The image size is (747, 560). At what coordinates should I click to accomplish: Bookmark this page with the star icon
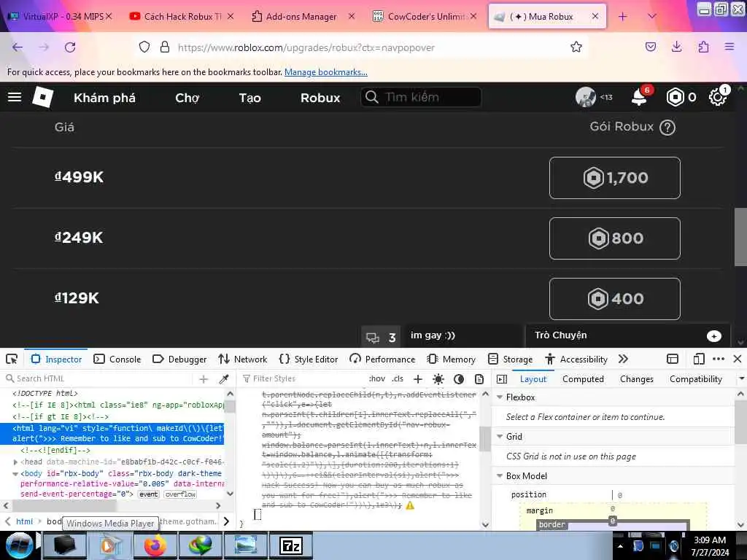(576, 47)
